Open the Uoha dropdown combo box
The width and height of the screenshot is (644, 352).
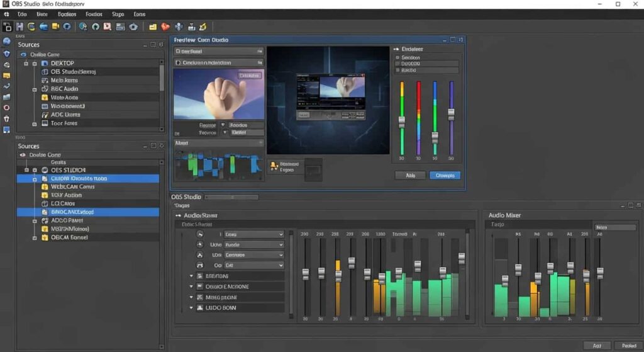pyautogui.click(x=254, y=245)
